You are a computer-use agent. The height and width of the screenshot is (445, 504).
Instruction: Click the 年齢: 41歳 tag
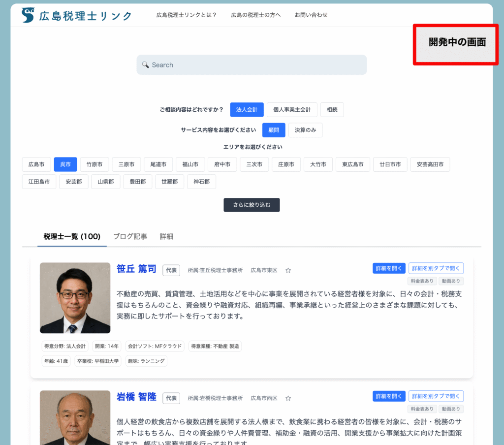coord(56,361)
